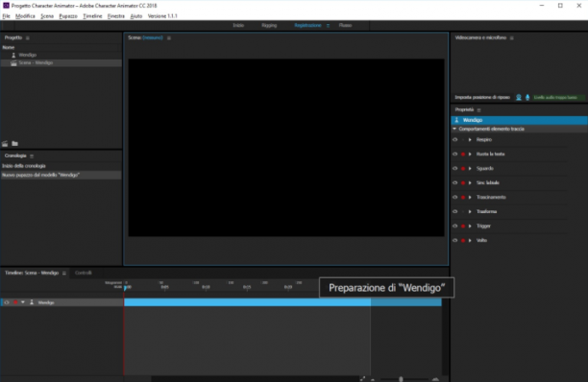Open the Pupazzo menu
Image resolution: width=588 pixels, height=382 pixels.
(x=68, y=16)
